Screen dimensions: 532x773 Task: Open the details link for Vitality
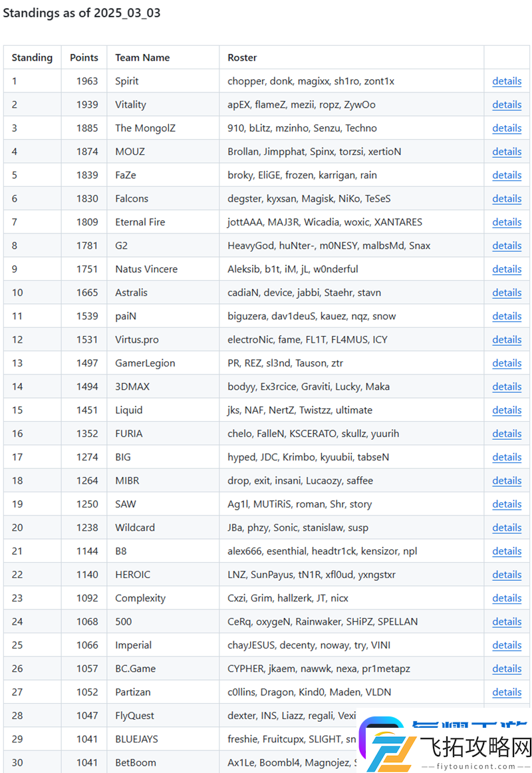click(507, 104)
